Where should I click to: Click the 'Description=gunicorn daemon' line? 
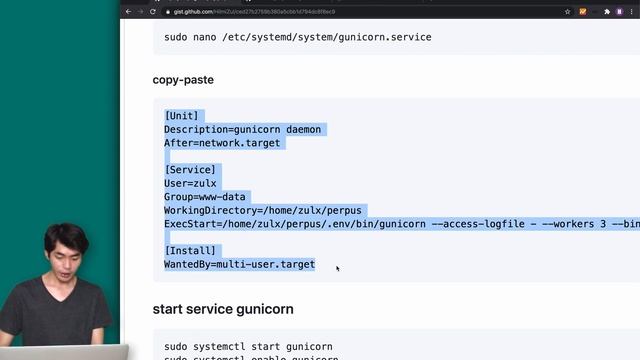(242, 129)
